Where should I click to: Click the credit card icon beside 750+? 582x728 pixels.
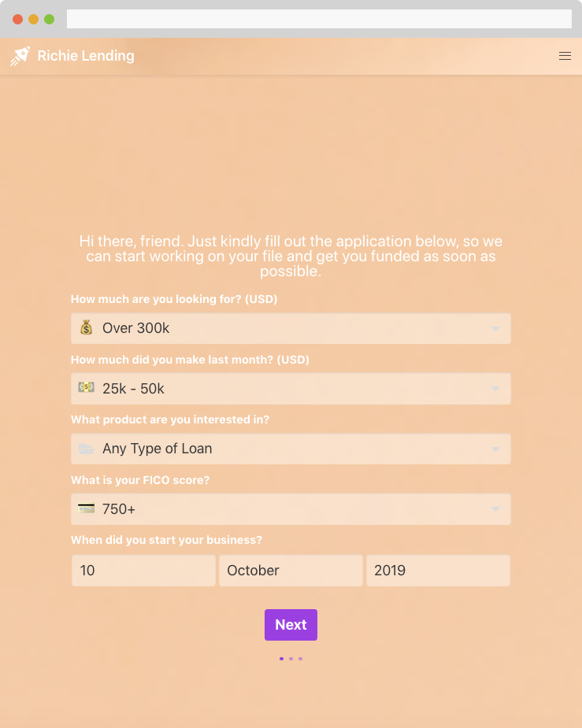pos(87,508)
